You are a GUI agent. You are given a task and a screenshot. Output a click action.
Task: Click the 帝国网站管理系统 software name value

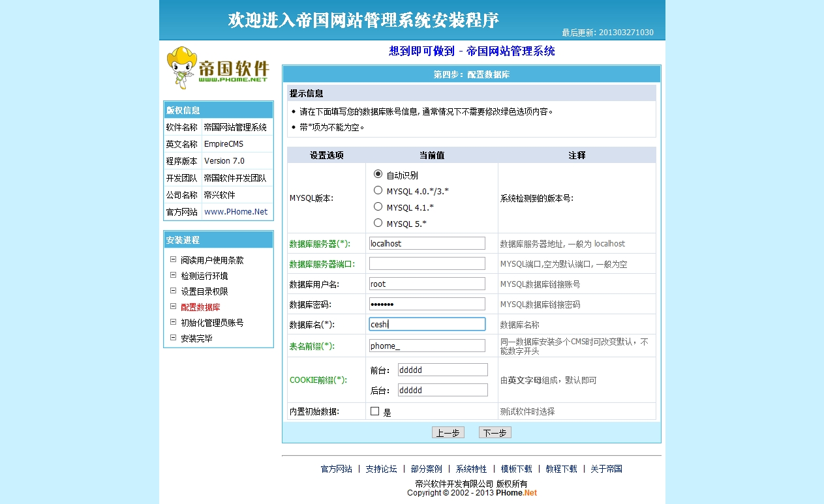click(x=236, y=127)
